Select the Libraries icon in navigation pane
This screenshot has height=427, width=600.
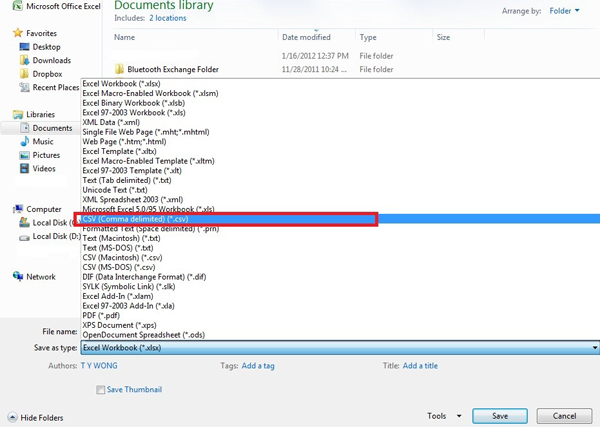pos(18,114)
